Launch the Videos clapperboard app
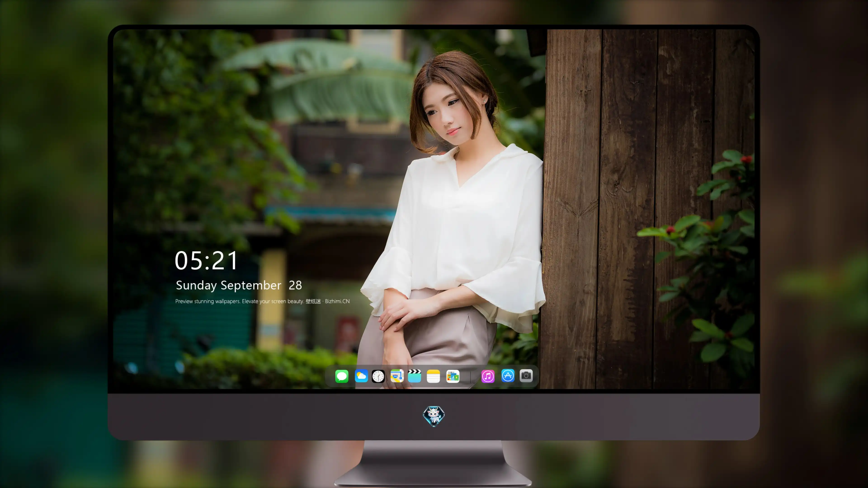 [x=415, y=376]
